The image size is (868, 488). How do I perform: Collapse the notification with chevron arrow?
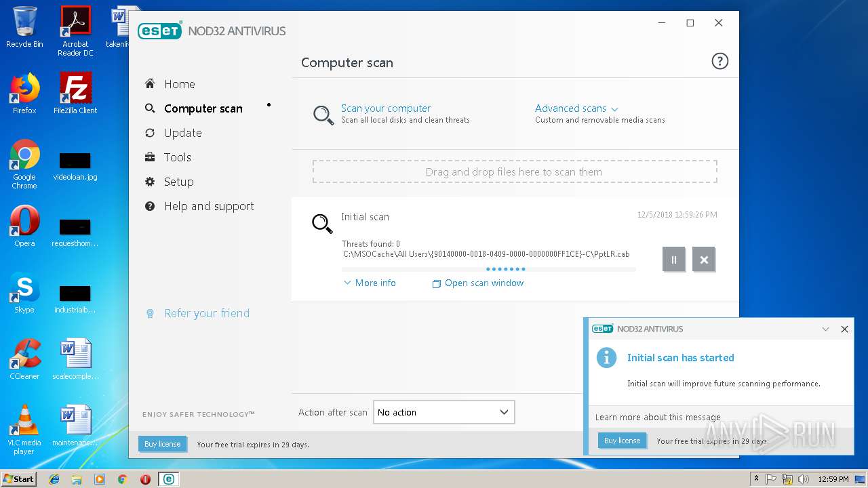coord(825,329)
